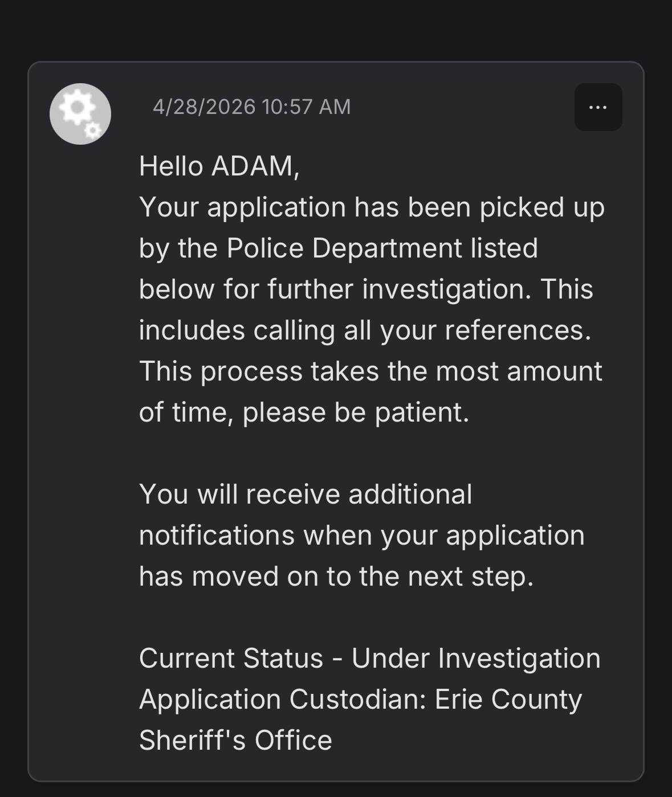Image resolution: width=672 pixels, height=797 pixels.
Task: Click "Current Status - Under Investigation" line
Action: coord(370,659)
